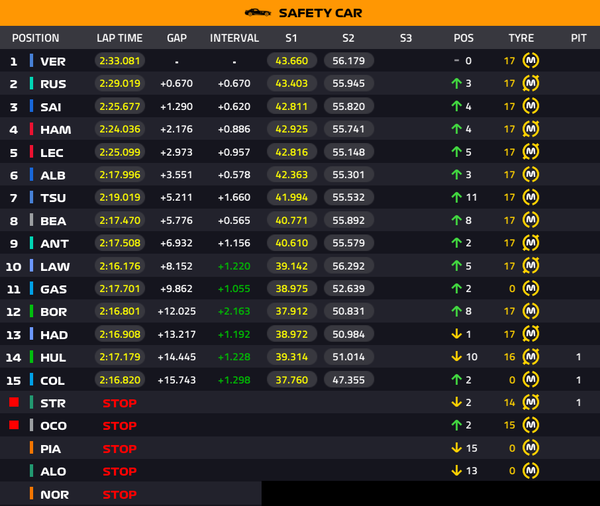The height and width of the screenshot is (506, 600).
Task: Click the green up arrow in BOR's row
Action: [x=456, y=311]
